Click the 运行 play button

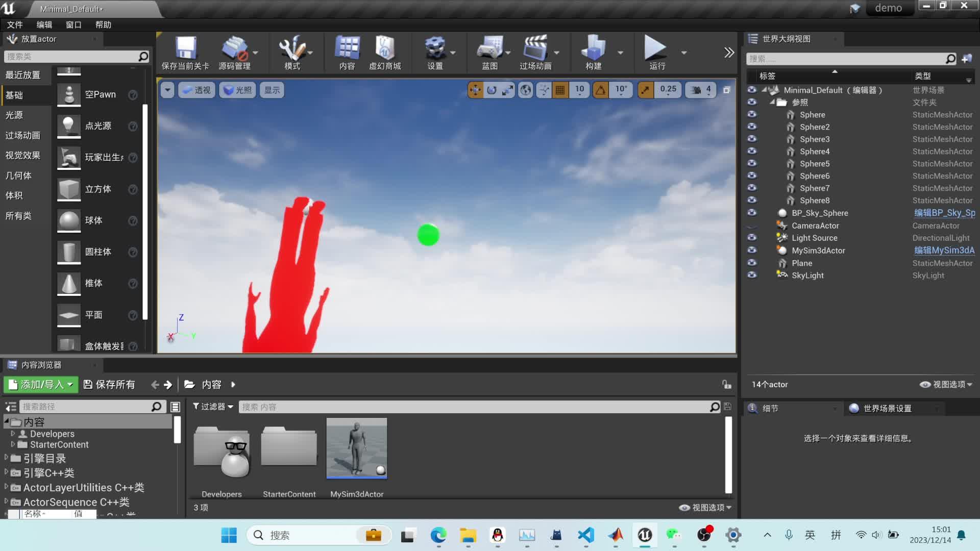656,51
